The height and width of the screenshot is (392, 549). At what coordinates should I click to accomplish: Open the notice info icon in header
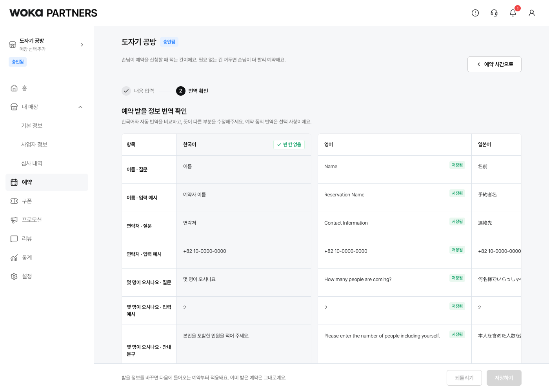click(475, 13)
